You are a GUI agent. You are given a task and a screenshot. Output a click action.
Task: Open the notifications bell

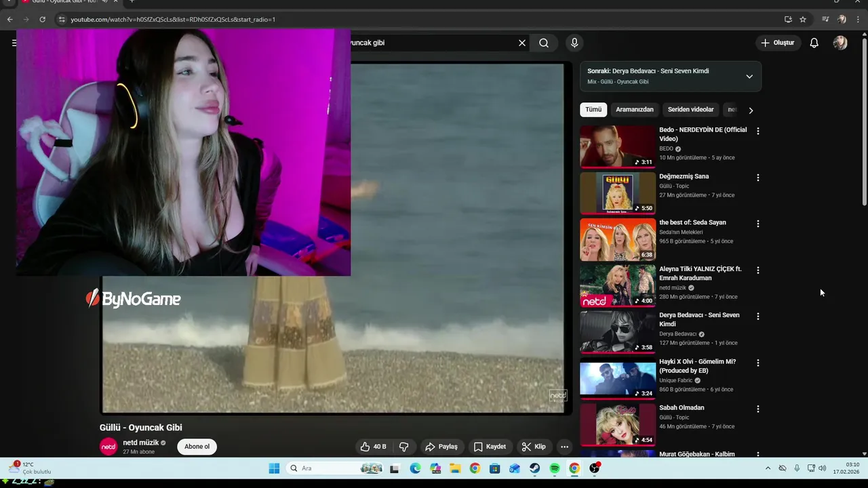[x=814, y=43]
